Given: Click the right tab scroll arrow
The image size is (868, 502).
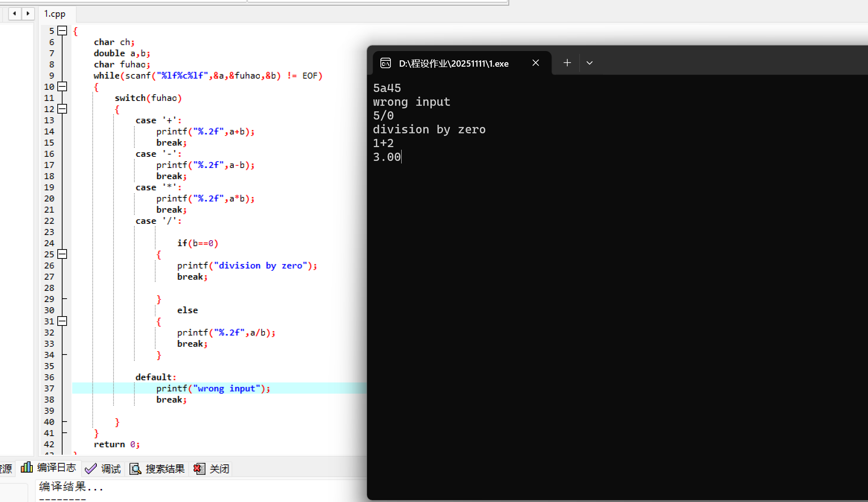Looking at the screenshot, I should tap(28, 14).
